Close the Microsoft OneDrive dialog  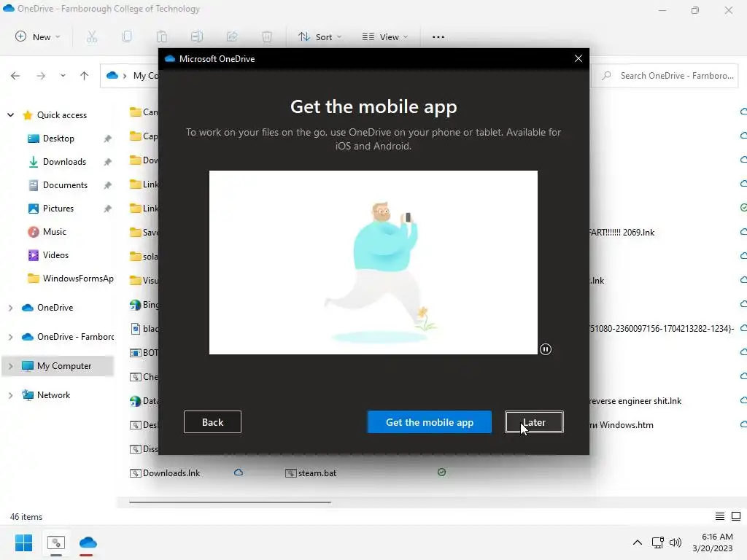click(x=578, y=58)
